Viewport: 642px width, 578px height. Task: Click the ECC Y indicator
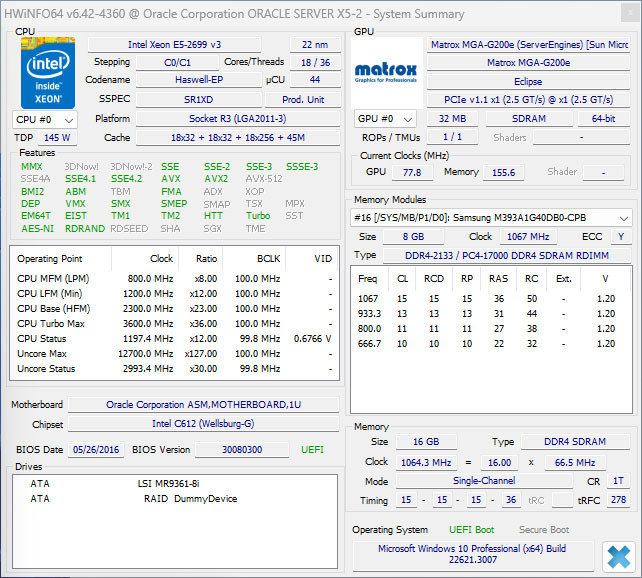click(621, 237)
